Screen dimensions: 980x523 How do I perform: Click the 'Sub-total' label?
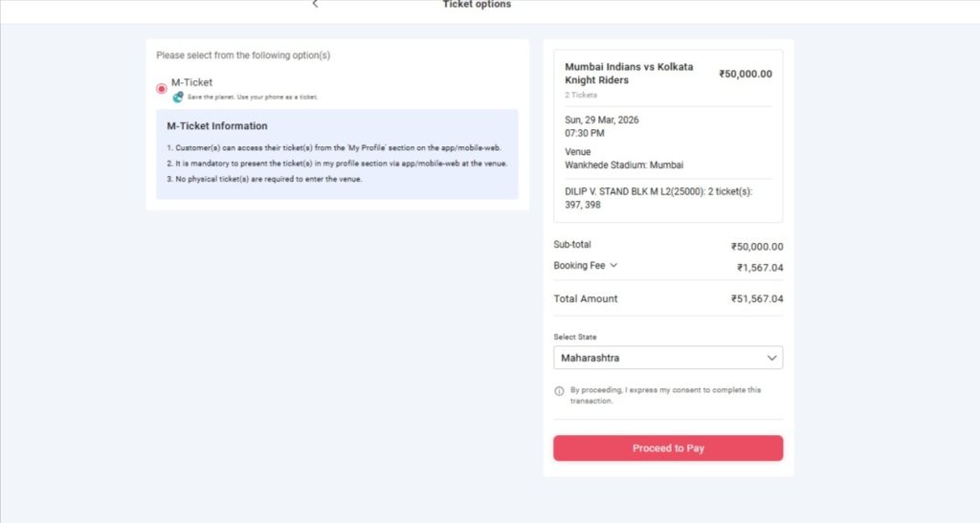coord(572,245)
